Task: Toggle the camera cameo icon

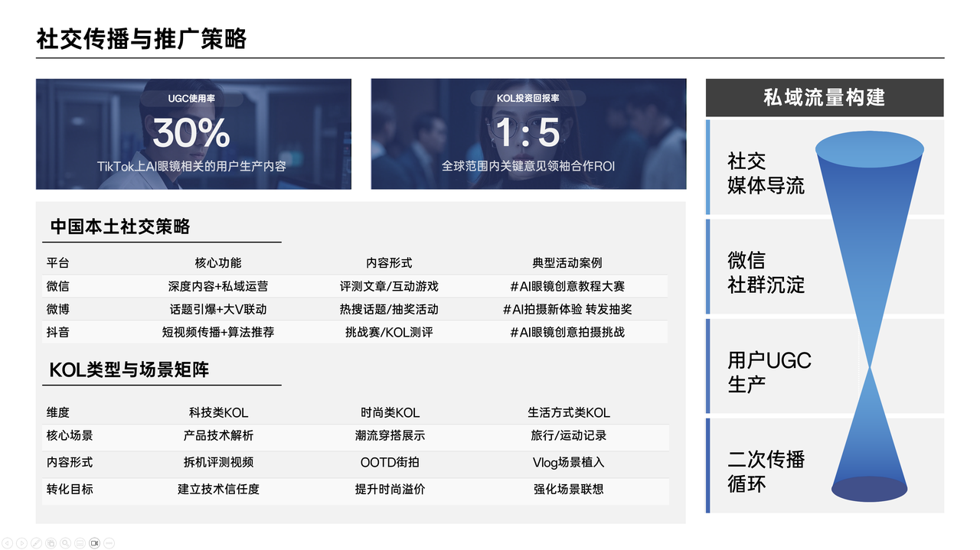Action: click(x=95, y=543)
